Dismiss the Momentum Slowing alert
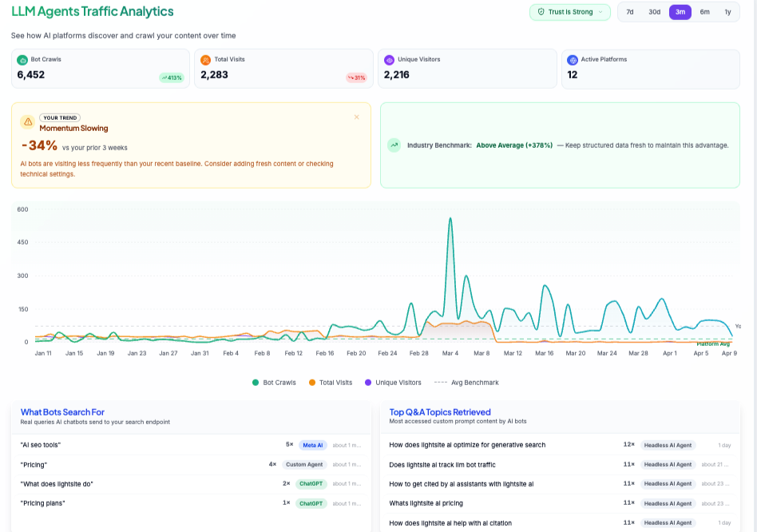This screenshot has height=532, width=757. pos(356,117)
